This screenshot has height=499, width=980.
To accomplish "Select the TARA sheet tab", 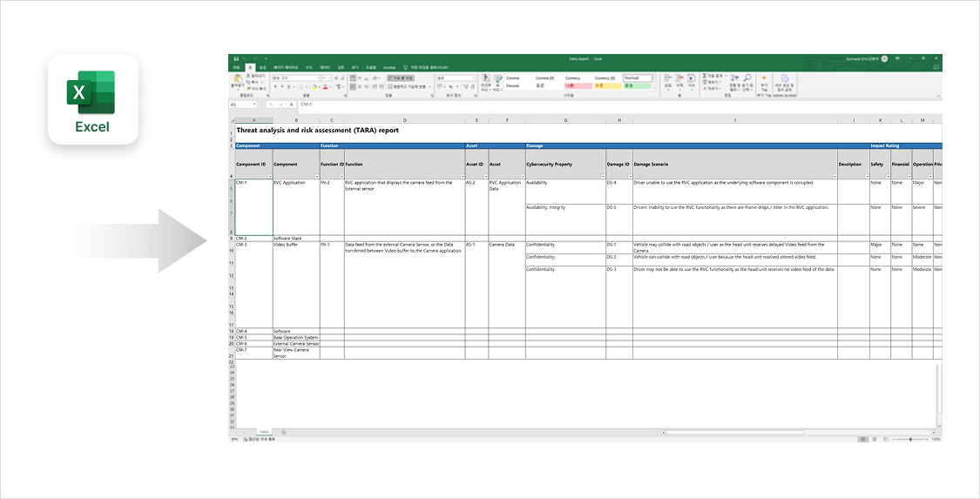I will [262, 432].
